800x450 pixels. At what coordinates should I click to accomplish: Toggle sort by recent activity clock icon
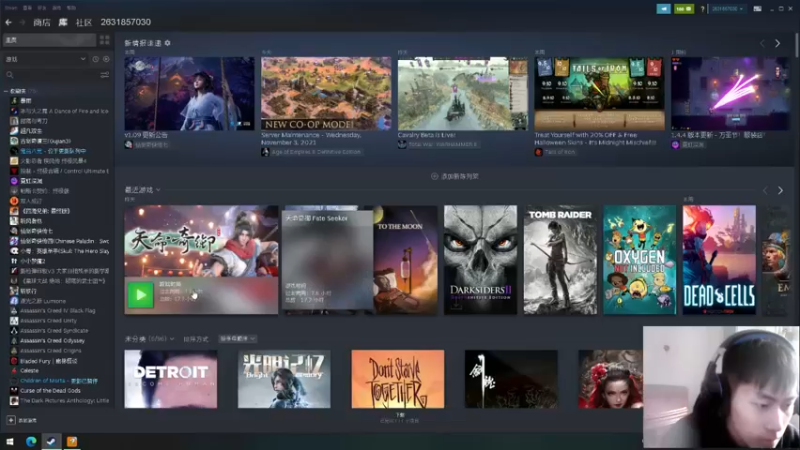[95, 59]
